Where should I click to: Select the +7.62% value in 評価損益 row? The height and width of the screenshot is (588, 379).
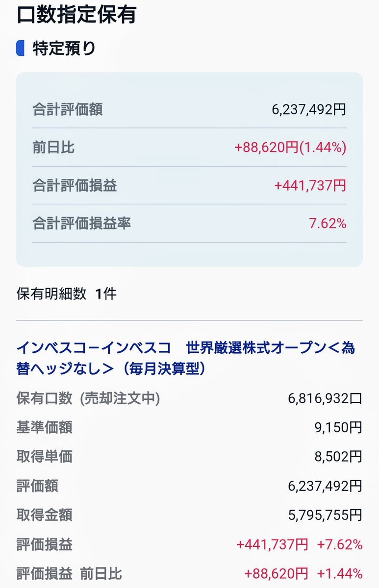(x=340, y=544)
